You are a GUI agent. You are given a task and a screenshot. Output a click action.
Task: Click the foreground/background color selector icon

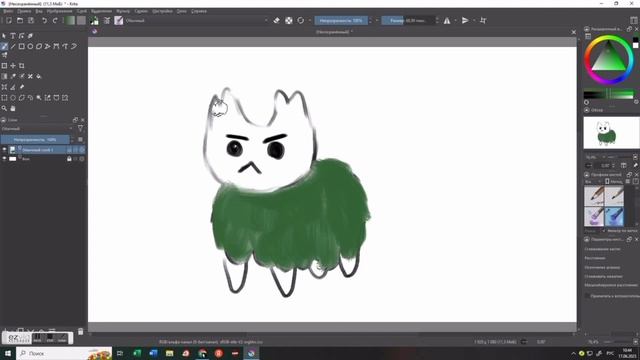(x=94, y=20)
